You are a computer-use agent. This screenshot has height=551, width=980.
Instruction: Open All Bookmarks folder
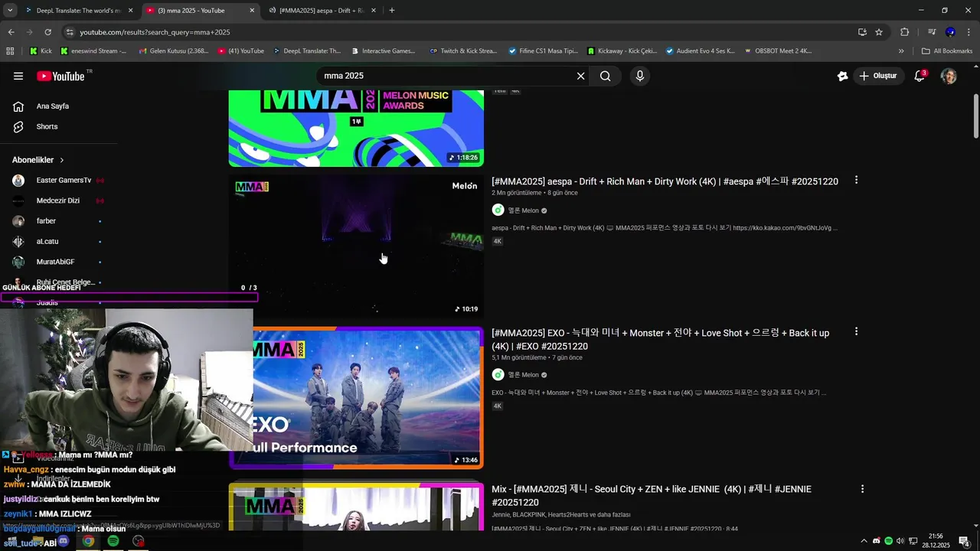pyautogui.click(x=947, y=51)
